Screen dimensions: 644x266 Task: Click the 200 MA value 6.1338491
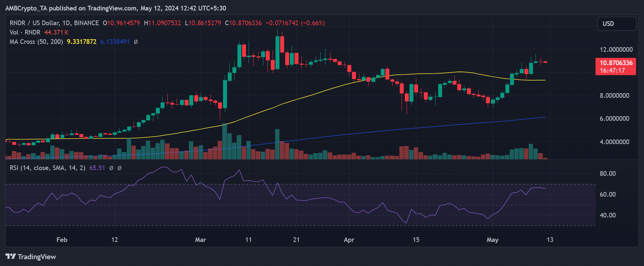click(x=115, y=42)
